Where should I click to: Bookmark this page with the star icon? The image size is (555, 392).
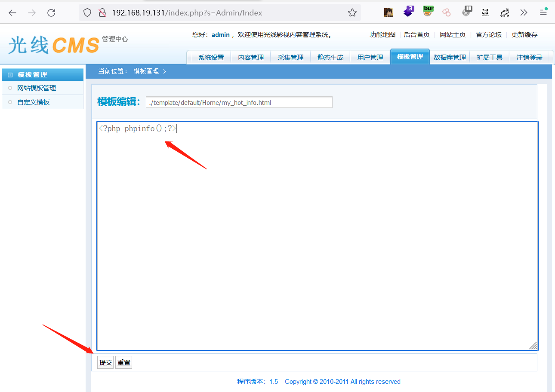[352, 13]
